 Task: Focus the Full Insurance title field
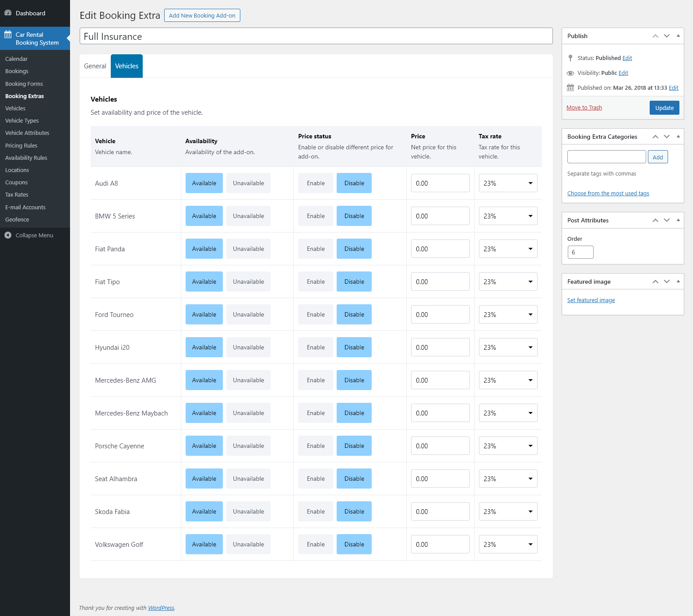click(x=316, y=36)
